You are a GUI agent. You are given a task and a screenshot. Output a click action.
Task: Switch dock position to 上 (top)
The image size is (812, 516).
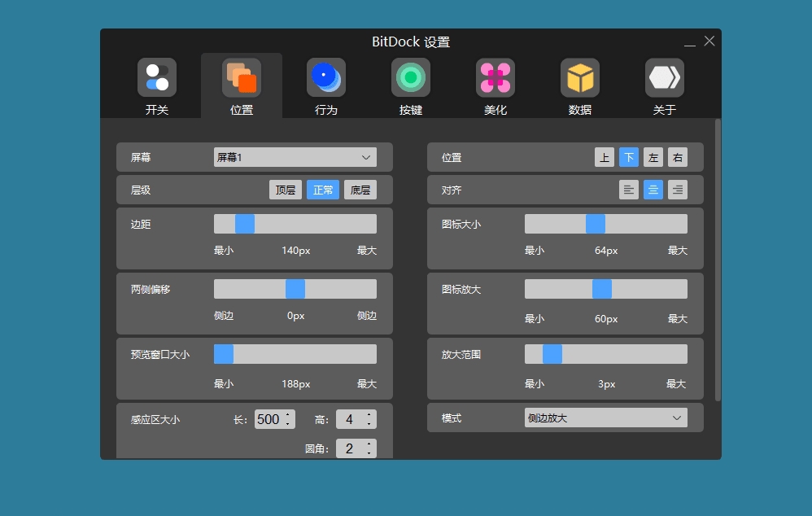604,157
